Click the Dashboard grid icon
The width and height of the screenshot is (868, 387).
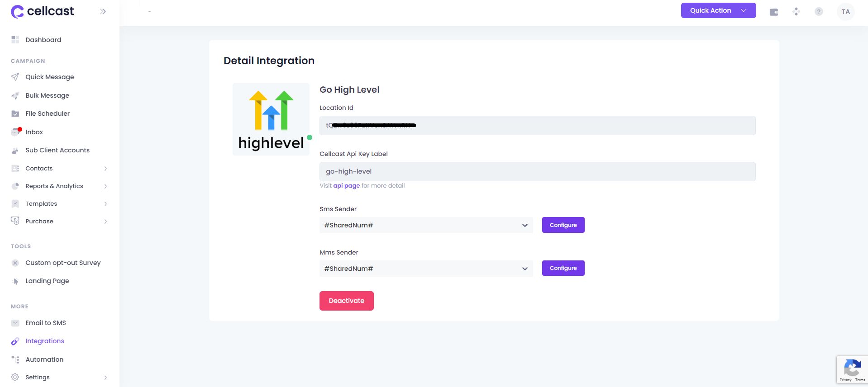tap(15, 40)
